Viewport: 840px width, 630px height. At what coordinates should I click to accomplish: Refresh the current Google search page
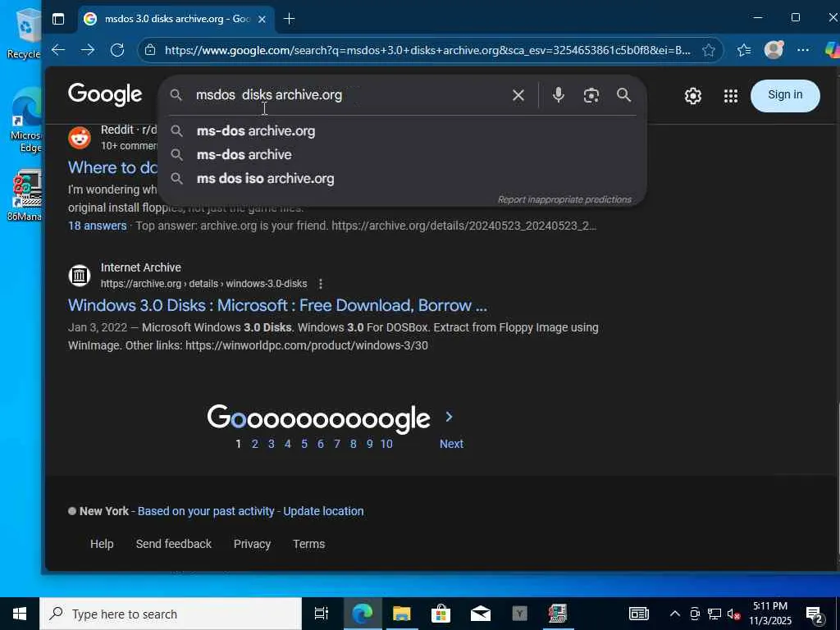pos(116,50)
